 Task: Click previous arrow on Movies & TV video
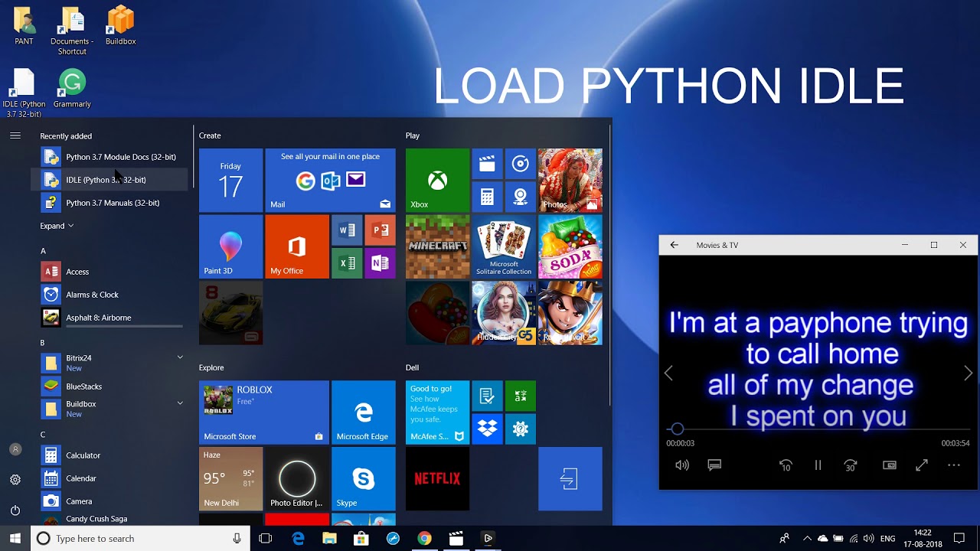(x=668, y=373)
